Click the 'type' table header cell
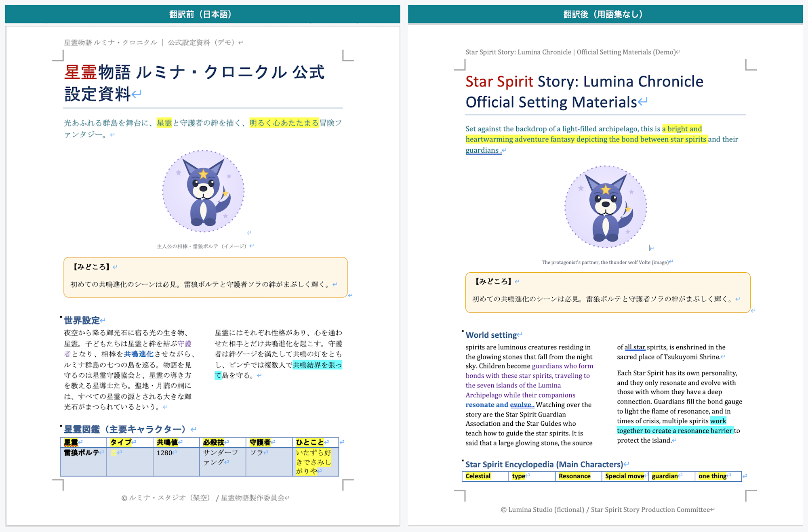This screenshot has width=808, height=532. pos(532,476)
